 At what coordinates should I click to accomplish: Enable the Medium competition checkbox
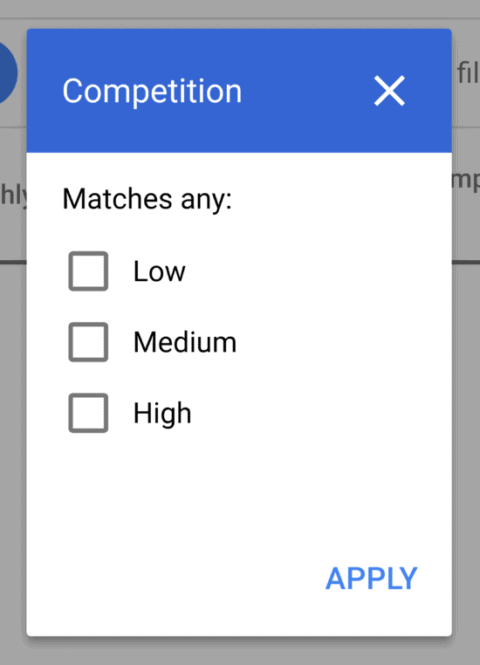tap(88, 342)
